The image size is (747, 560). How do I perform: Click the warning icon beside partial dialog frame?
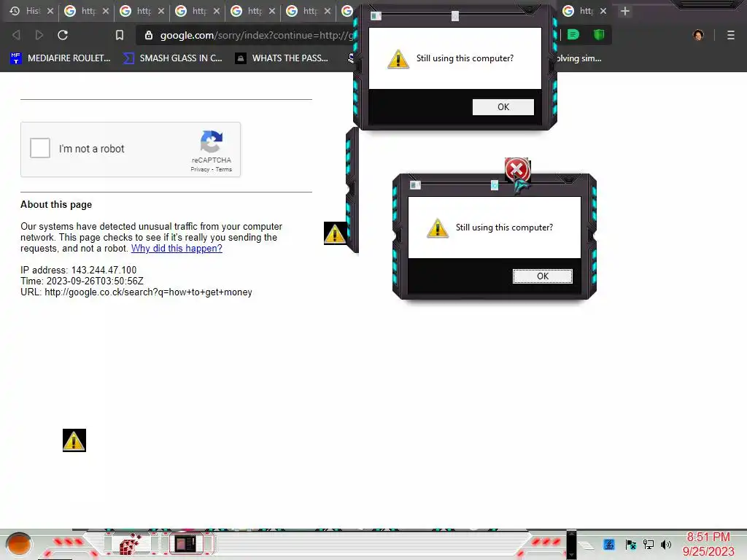(x=335, y=233)
